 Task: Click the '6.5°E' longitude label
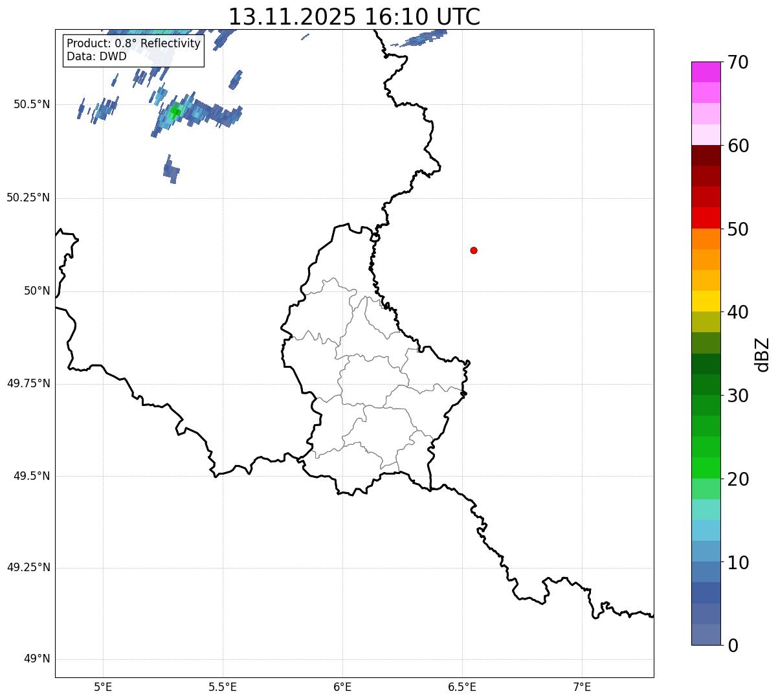click(462, 687)
